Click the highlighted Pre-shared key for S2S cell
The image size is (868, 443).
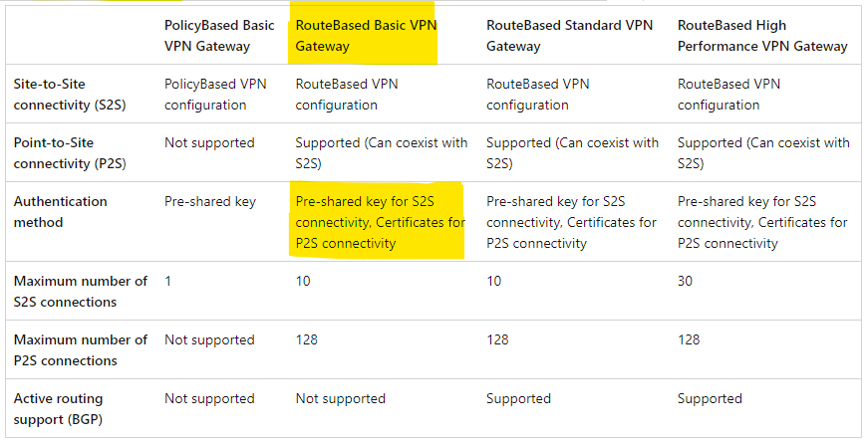380,222
